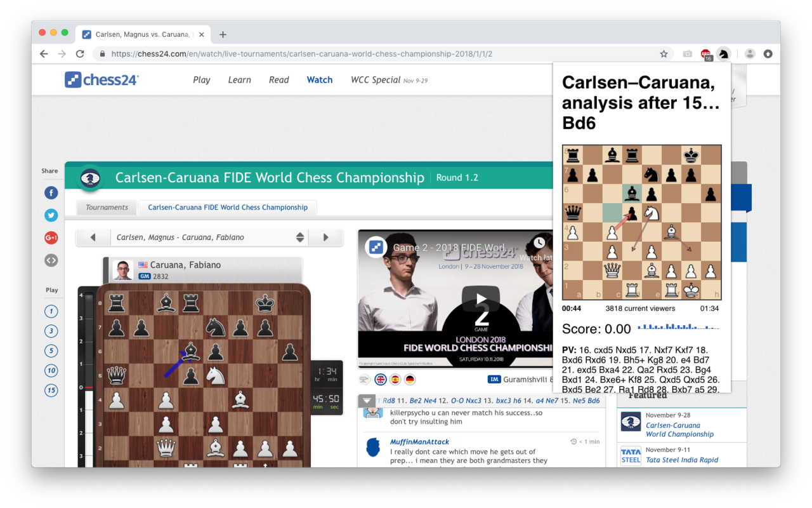Open the Play menu in chess24 navigation
The width and height of the screenshot is (812, 508).
tap(202, 80)
